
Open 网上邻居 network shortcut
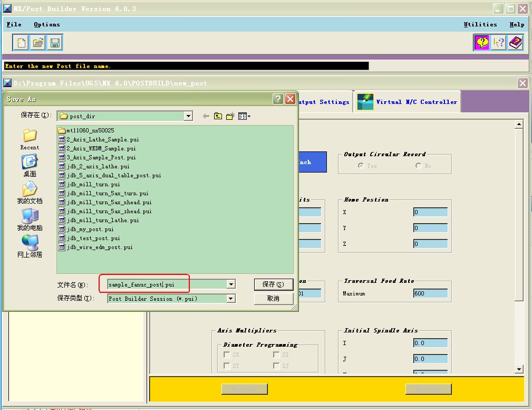(x=30, y=246)
